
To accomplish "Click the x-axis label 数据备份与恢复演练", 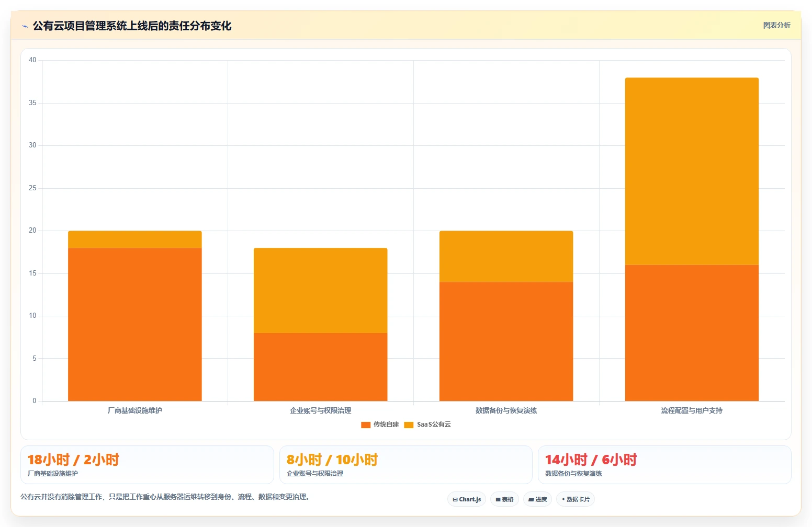I will click(x=506, y=411).
